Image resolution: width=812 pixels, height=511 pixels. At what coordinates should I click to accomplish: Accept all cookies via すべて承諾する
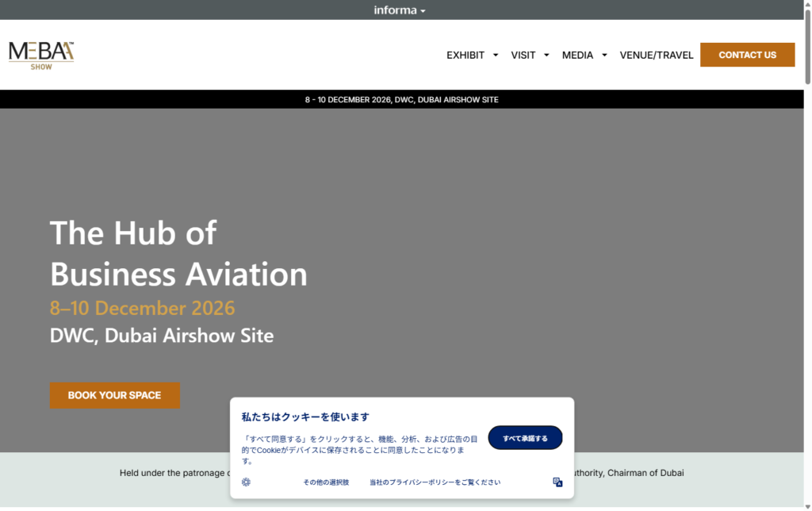[525, 437]
